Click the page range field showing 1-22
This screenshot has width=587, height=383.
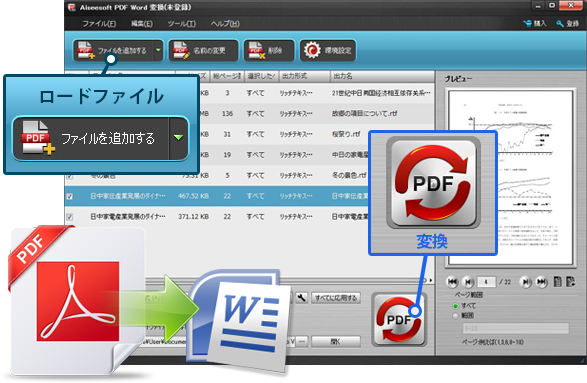pos(515,328)
